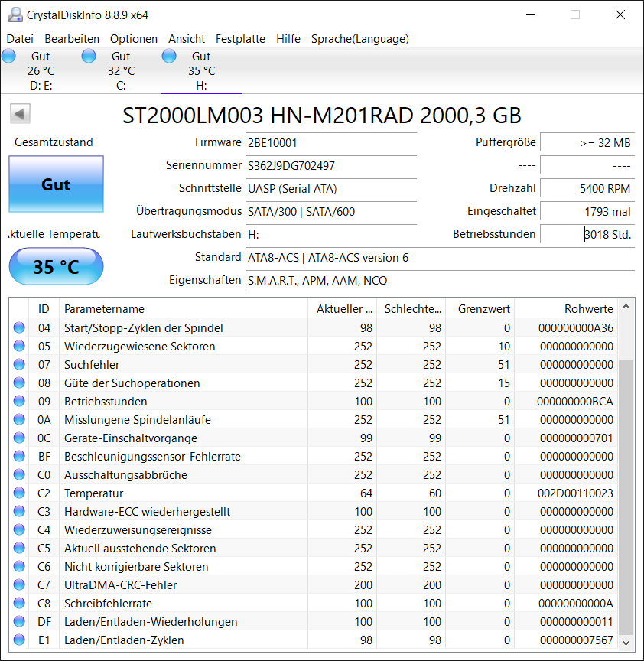
Task: Click the status orb for row 05 Wiederzugewiesene Sektoren
Action: point(19,346)
